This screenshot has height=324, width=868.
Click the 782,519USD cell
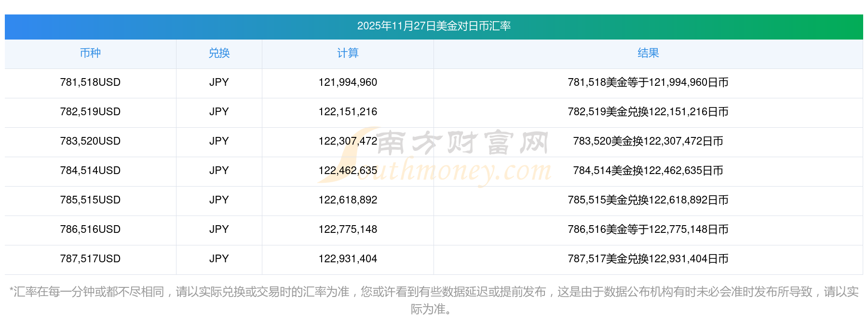pyautogui.click(x=90, y=112)
